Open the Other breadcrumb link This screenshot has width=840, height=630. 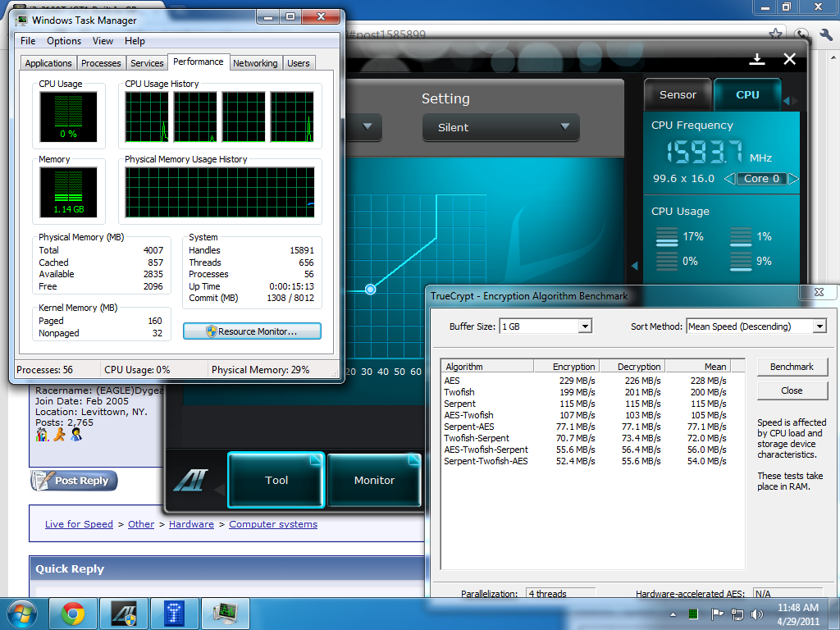pos(141,524)
